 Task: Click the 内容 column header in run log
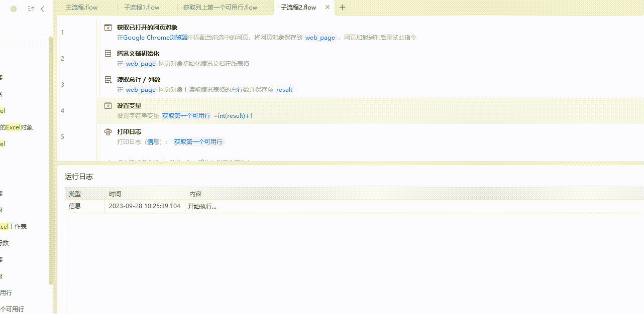tap(195, 194)
